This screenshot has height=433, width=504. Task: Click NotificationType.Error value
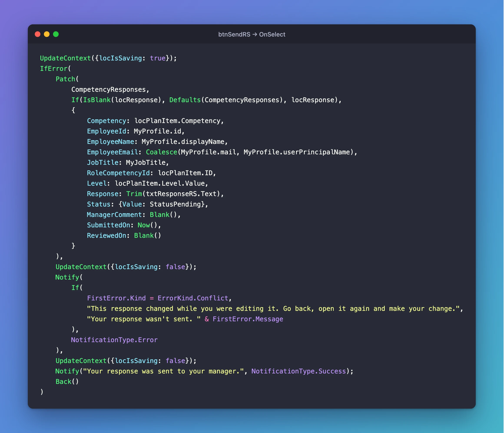pos(114,340)
